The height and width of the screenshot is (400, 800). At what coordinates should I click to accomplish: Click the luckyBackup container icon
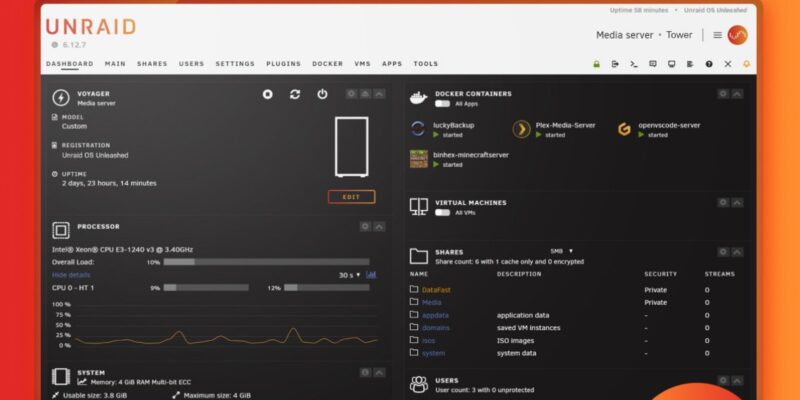tap(418, 129)
